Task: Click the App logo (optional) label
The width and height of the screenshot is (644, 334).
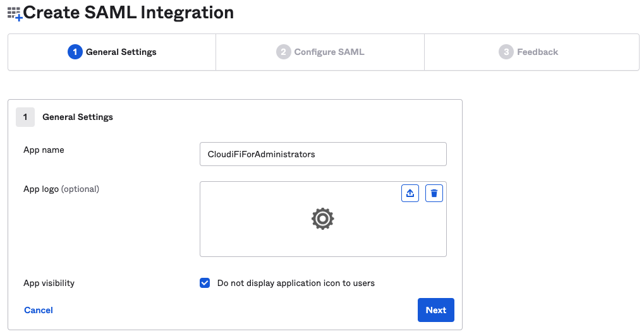Action: 61,189
